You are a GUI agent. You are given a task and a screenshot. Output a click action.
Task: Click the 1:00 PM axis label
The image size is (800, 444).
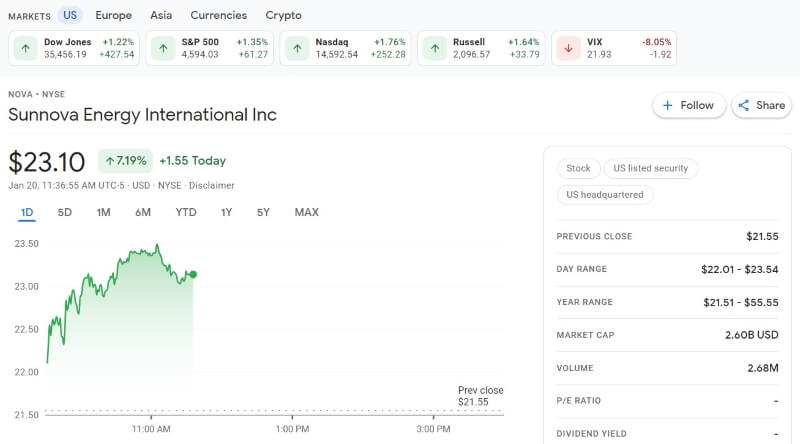292,429
